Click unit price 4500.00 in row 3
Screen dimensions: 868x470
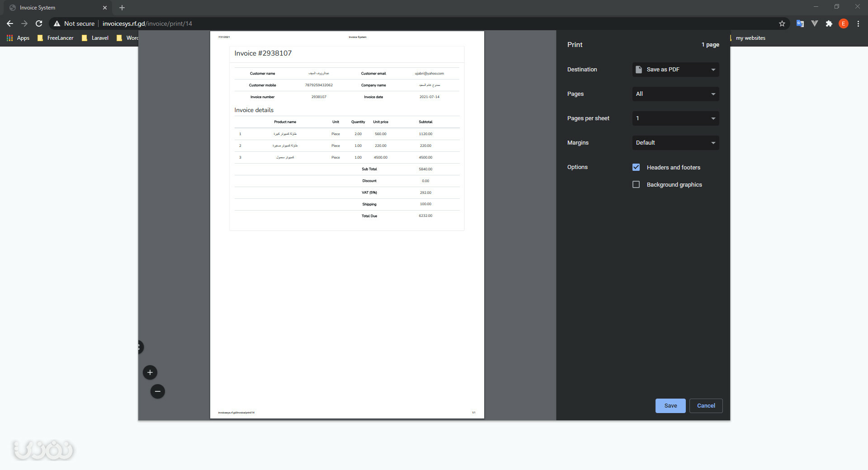pos(381,157)
